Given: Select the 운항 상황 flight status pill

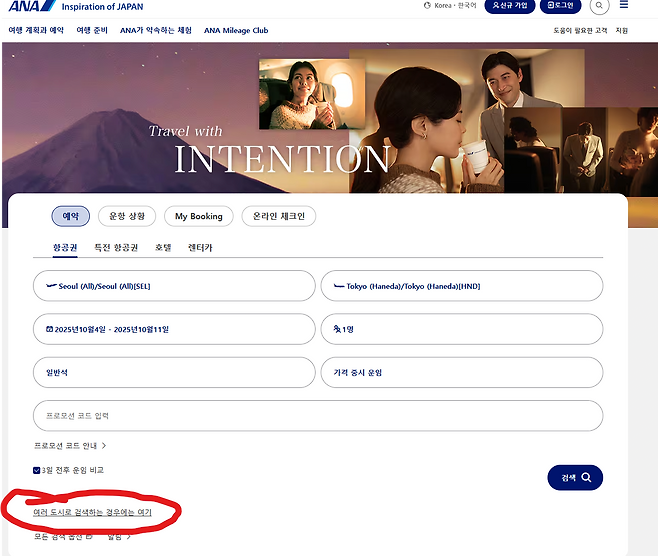Looking at the screenshot, I should pyautogui.click(x=127, y=216).
